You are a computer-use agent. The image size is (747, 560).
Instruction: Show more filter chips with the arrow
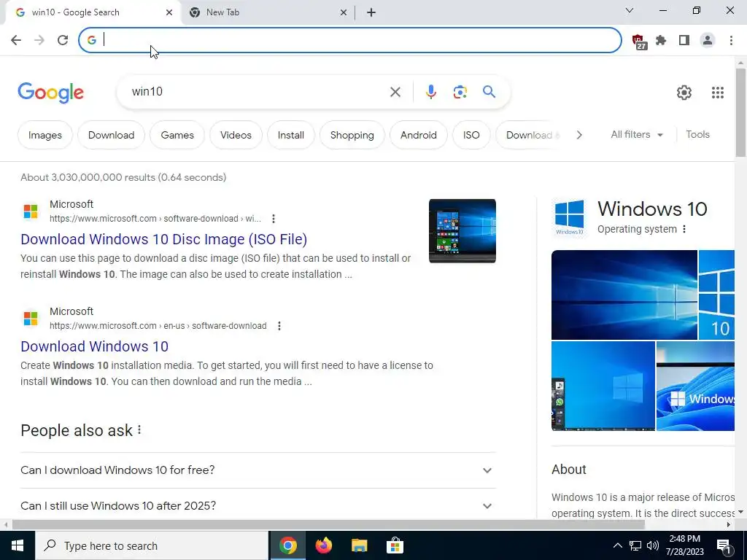coord(578,135)
